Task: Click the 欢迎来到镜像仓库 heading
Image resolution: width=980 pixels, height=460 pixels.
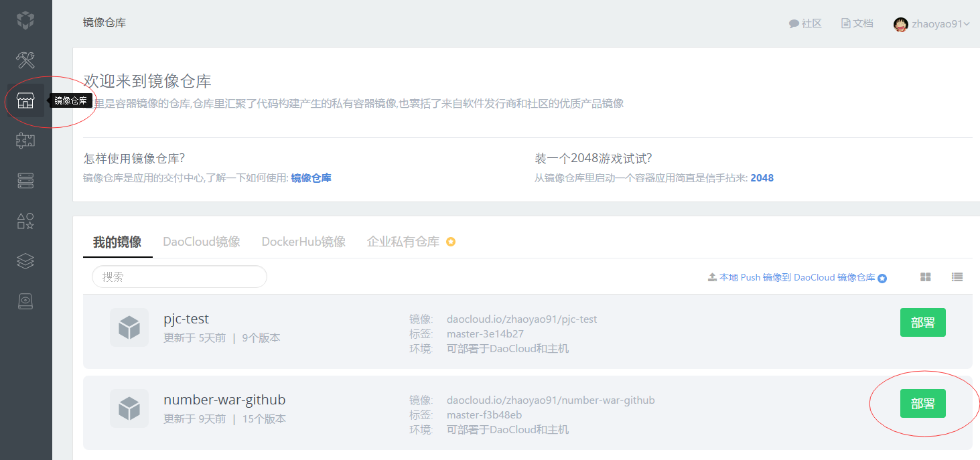Action: click(147, 82)
